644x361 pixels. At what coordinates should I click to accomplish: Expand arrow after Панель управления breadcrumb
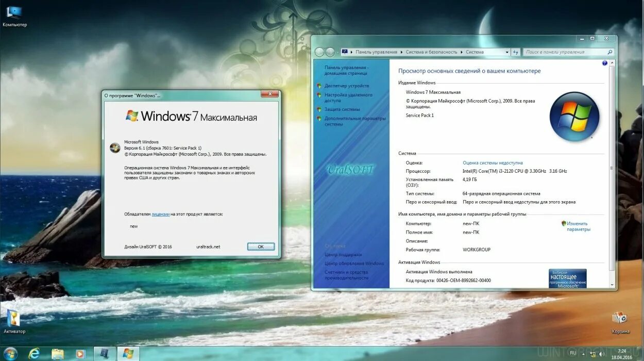coord(401,52)
